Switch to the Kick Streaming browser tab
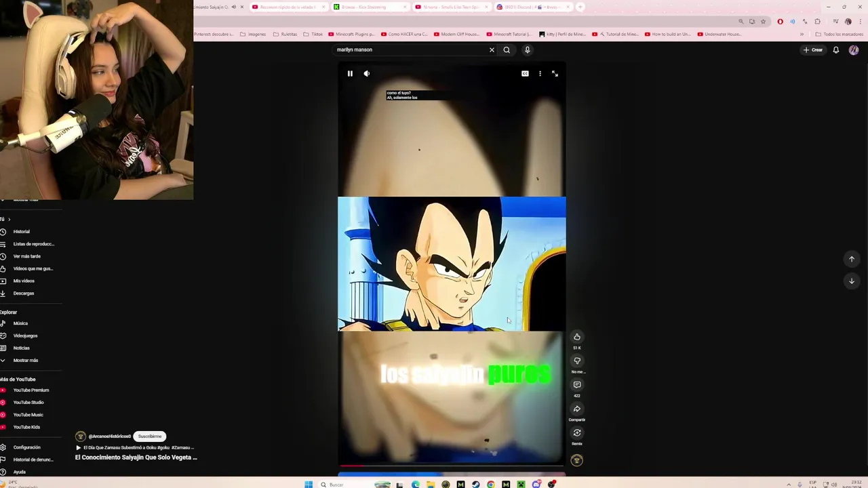Viewport: 868px width, 488px height. tap(370, 7)
